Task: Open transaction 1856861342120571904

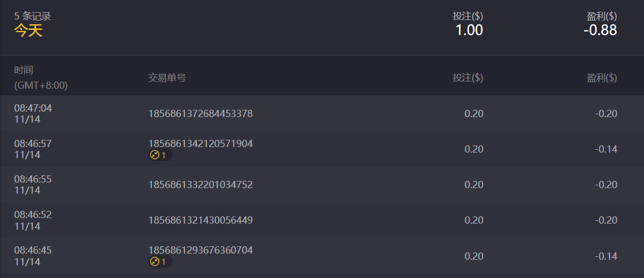Action: (x=200, y=144)
